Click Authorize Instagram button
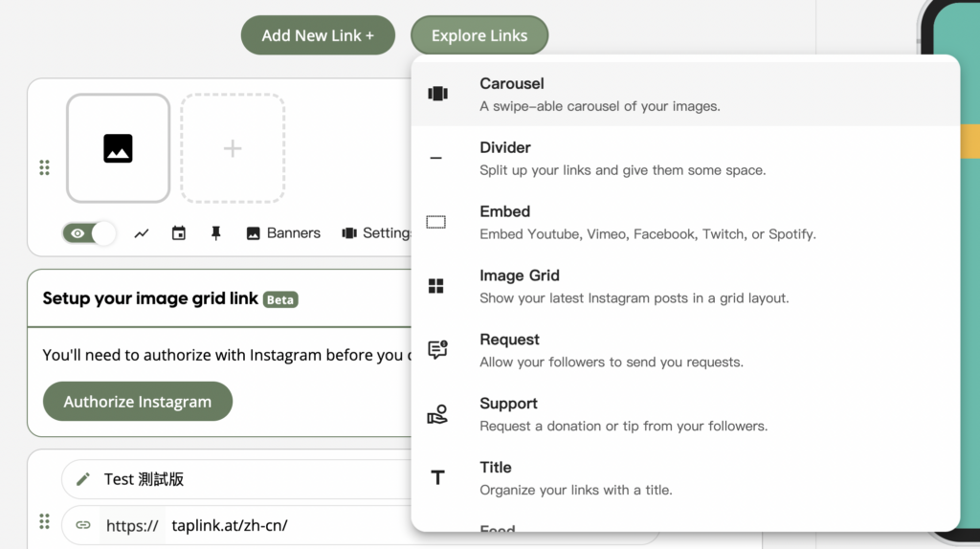980x549 pixels. (138, 402)
